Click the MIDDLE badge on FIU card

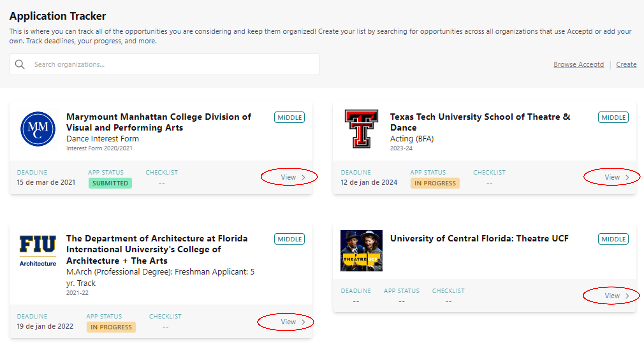tap(289, 239)
